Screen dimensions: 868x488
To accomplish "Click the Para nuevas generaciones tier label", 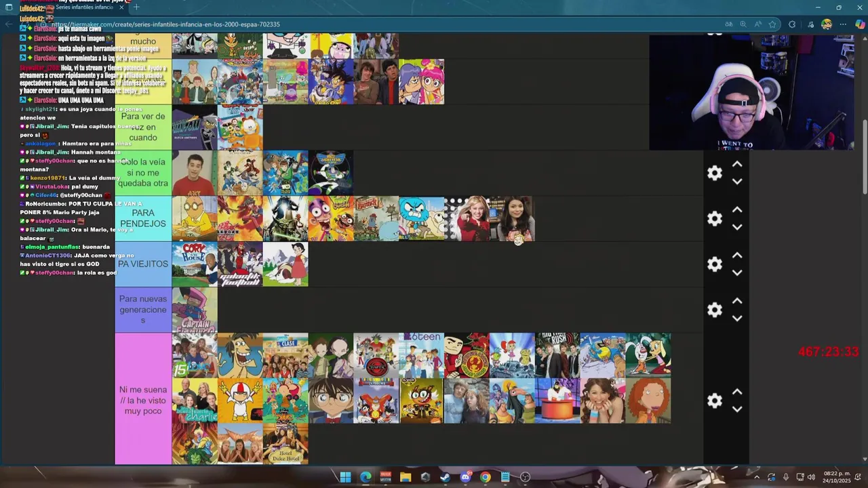I will pyautogui.click(x=143, y=310).
